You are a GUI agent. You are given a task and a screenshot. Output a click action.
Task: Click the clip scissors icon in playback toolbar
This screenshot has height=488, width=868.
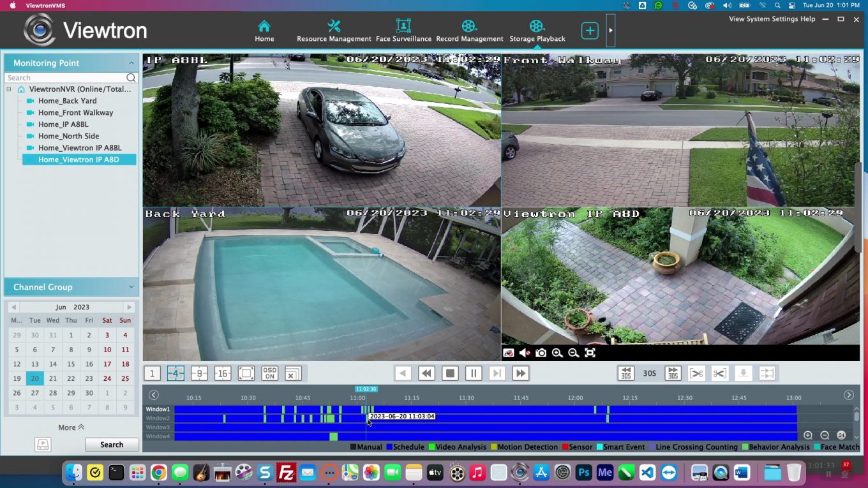(719, 373)
